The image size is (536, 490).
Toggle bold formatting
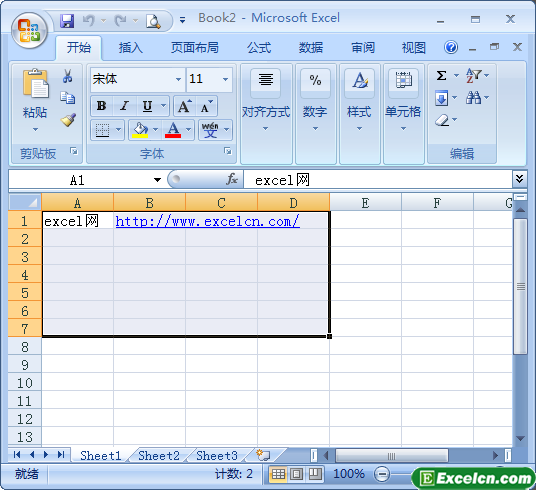[x=101, y=106]
